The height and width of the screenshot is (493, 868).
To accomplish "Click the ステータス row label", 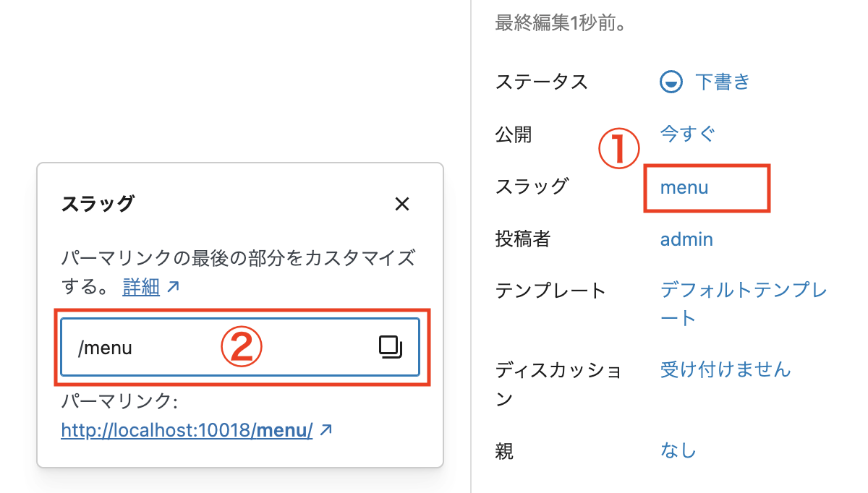I will pyautogui.click(x=541, y=82).
